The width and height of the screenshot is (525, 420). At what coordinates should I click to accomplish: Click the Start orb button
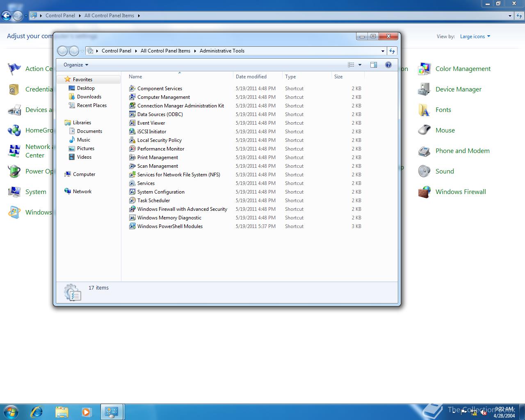(x=11, y=412)
